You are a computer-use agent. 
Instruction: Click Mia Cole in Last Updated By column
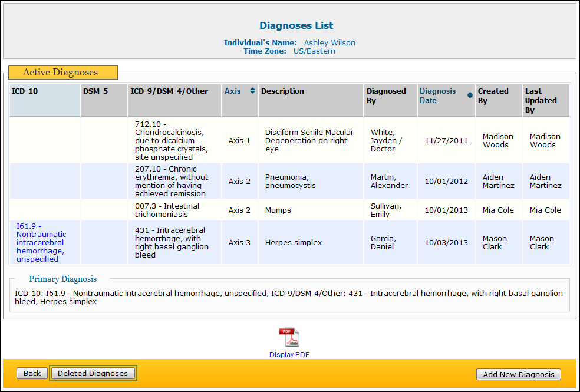[545, 210]
